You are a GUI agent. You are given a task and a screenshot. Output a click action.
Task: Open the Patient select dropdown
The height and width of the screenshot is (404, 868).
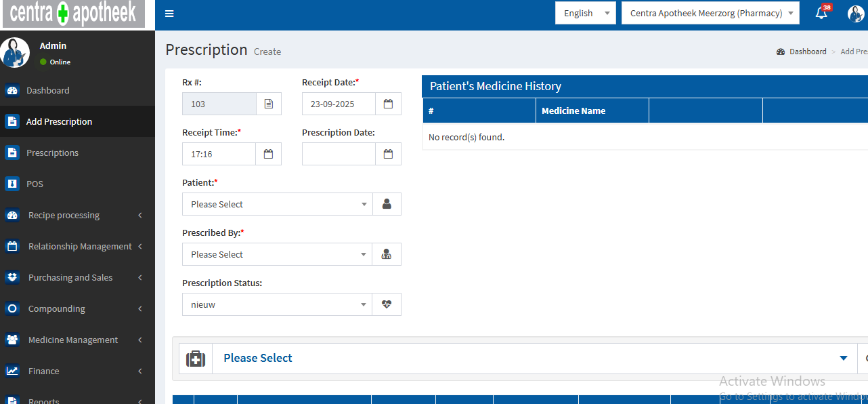[x=277, y=204]
